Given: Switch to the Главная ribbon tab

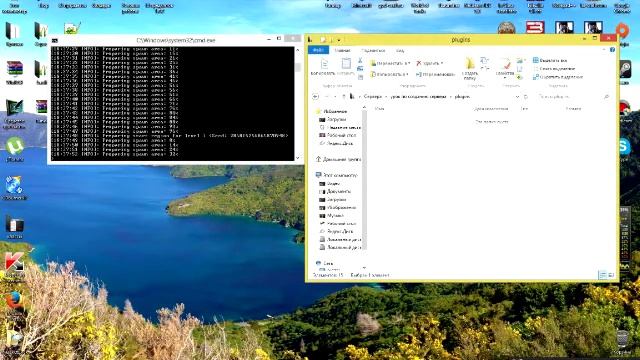Looking at the screenshot, I should point(342,51).
